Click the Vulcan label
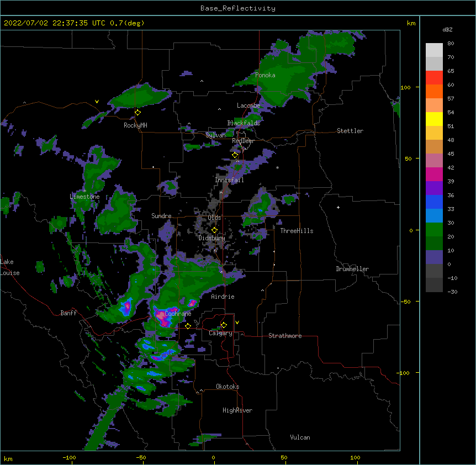476x465 pixels. tap(300, 437)
